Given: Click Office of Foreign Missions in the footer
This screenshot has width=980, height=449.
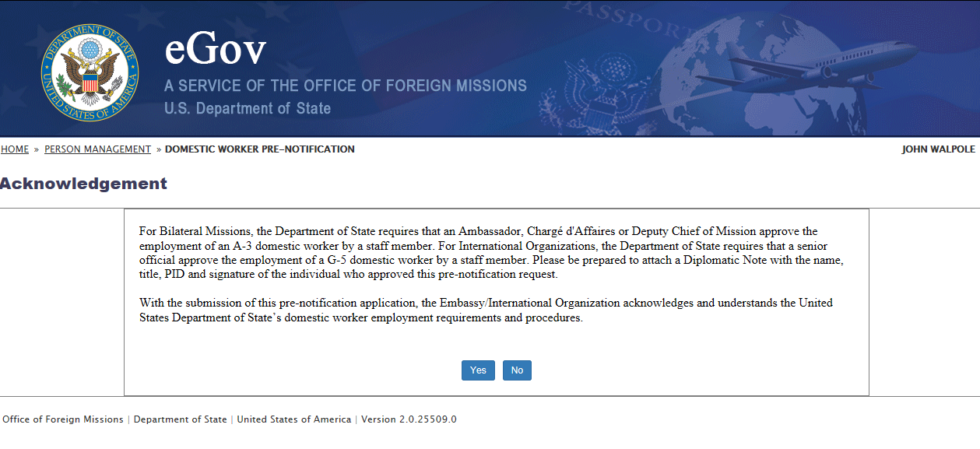Looking at the screenshot, I should (x=63, y=419).
